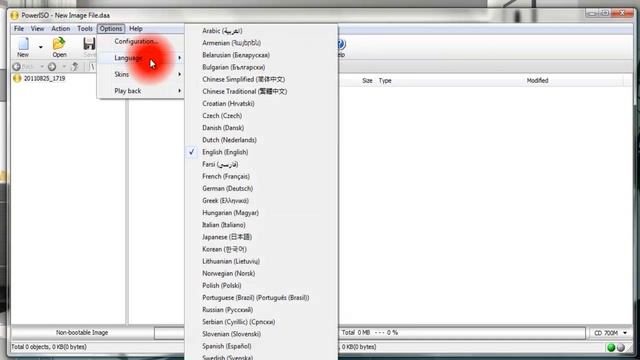Select Arabic language
Viewport: 640px width, 360px height.
point(261,31)
